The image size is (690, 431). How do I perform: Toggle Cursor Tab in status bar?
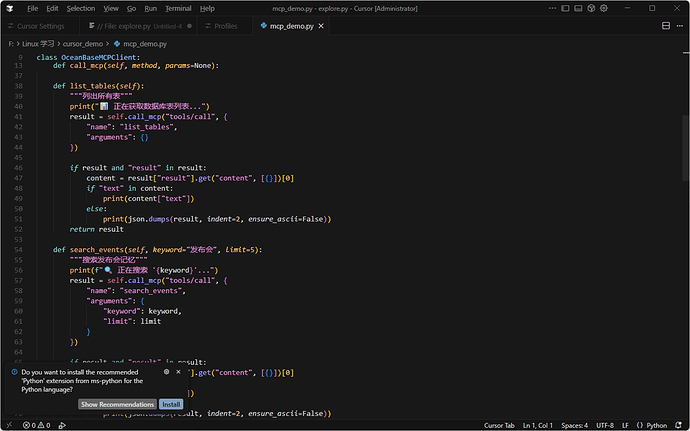pos(501,425)
